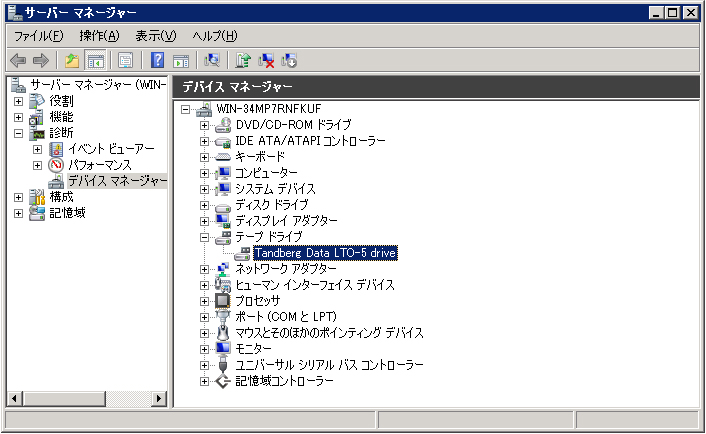Expand the 役割 node in left tree
This screenshot has width=706, height=434.
[x=18, y=101]
